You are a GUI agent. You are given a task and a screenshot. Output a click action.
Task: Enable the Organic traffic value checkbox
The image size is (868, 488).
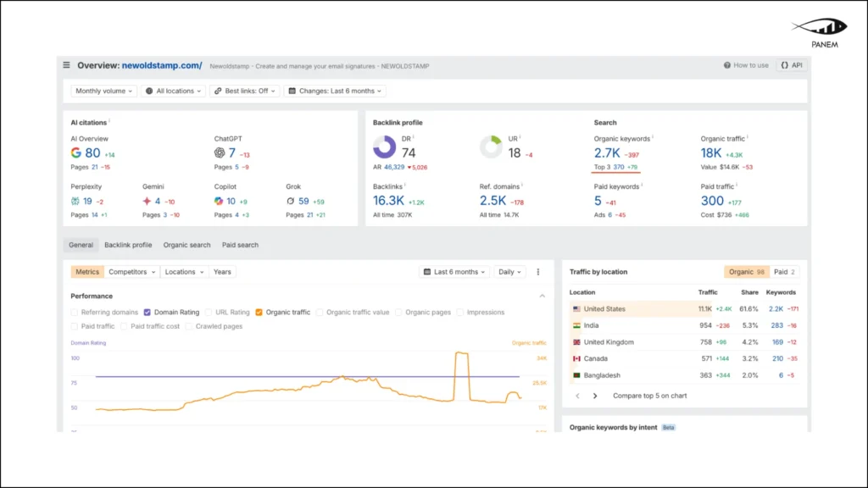pyautogui.click(x=320, y=313)
